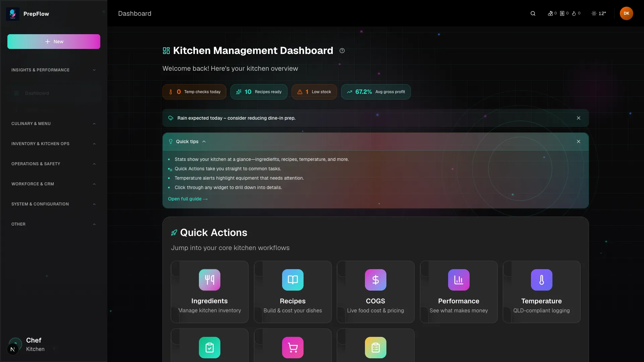Open the Temperature quick action card

coord(542,292)
